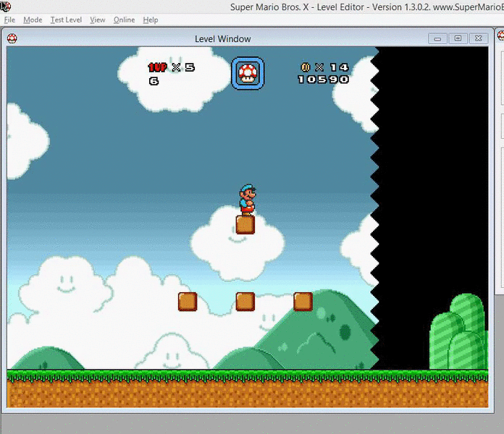
Task: Click the 1UP lives counter icon
Action: coord(158,67)
